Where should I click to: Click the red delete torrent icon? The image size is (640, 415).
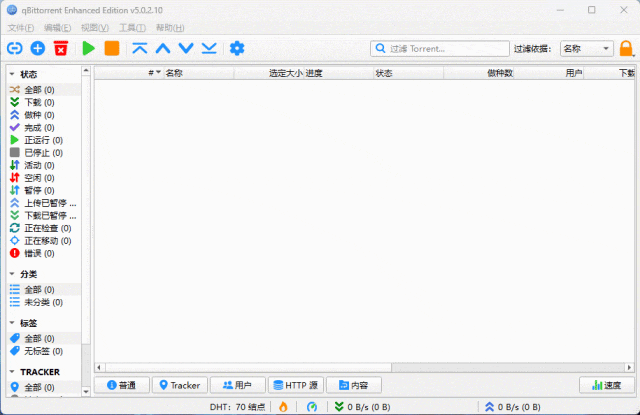[61, 49]
